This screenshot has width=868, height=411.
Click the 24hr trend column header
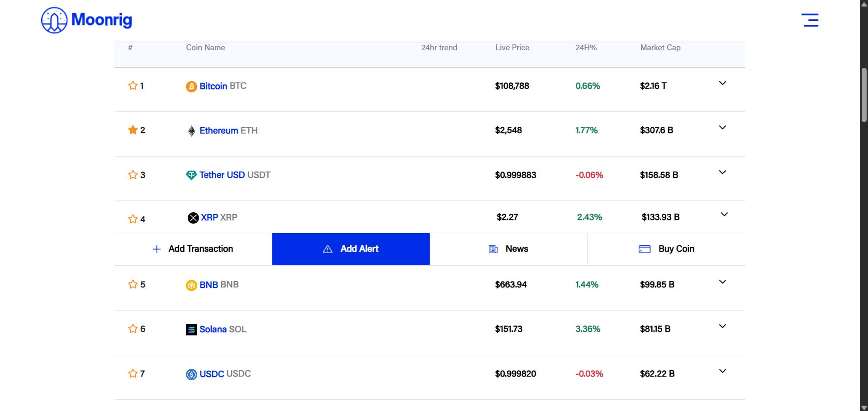(x=439, y=48)
